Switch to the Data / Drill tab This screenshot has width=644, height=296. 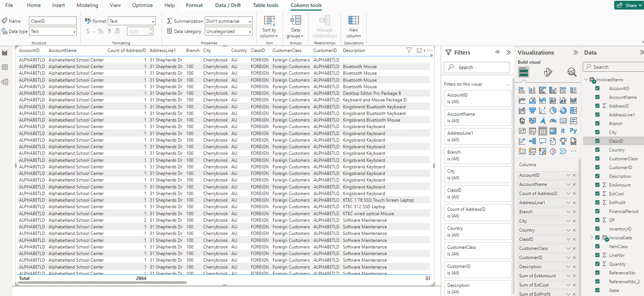[228, 5]
